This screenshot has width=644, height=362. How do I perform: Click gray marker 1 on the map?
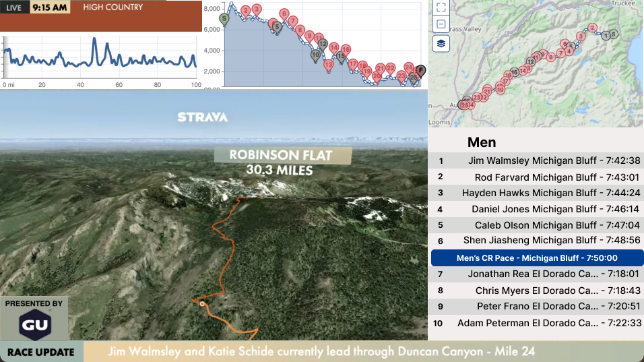606,36
